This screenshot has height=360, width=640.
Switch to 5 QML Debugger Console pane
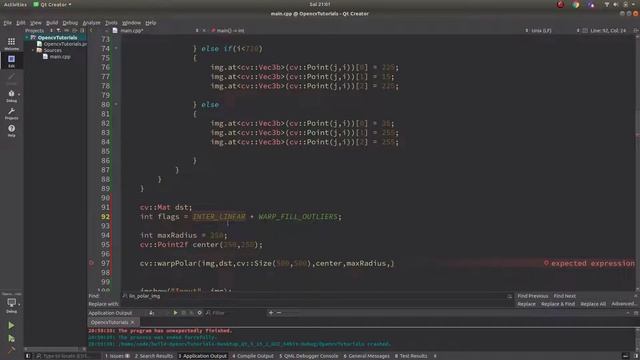coord(309,356)
